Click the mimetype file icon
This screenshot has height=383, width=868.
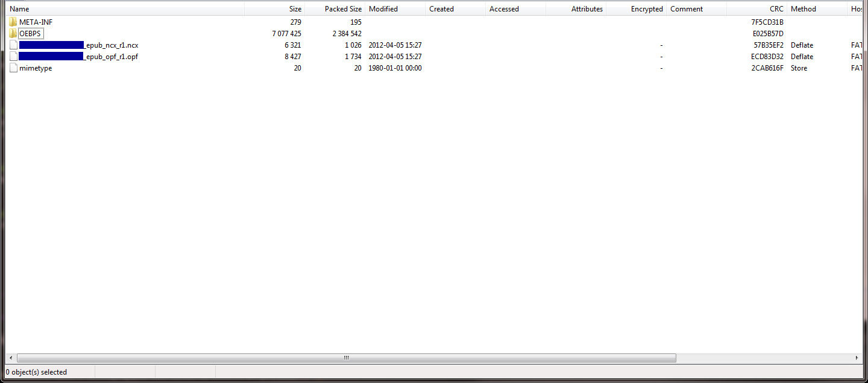click(13, 68)
